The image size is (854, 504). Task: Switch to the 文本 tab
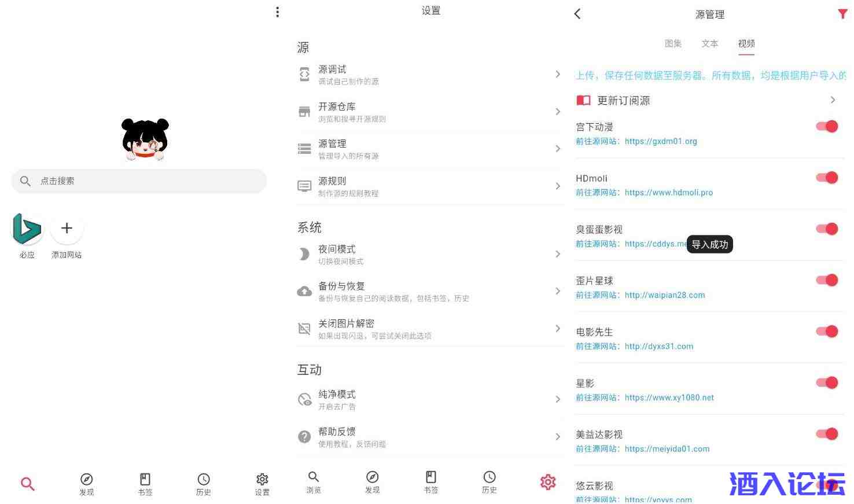(710, 44)
